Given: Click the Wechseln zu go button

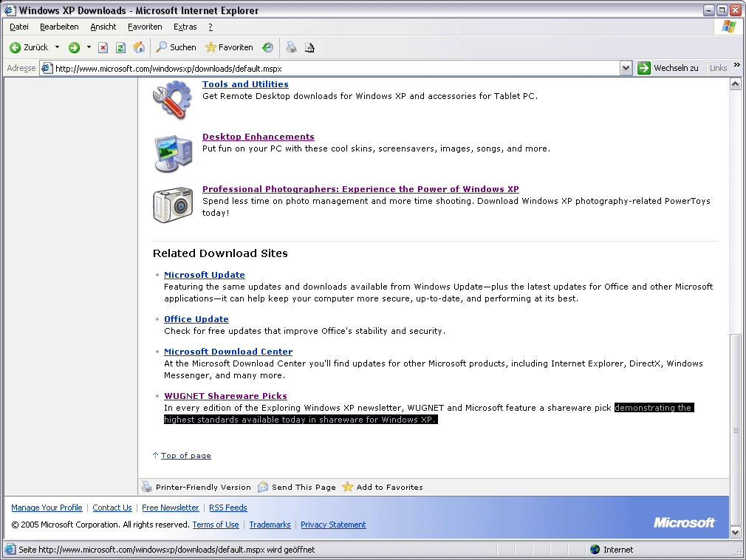Looking at the screenshot, I should pyautogui.click(x=668, y=68).
